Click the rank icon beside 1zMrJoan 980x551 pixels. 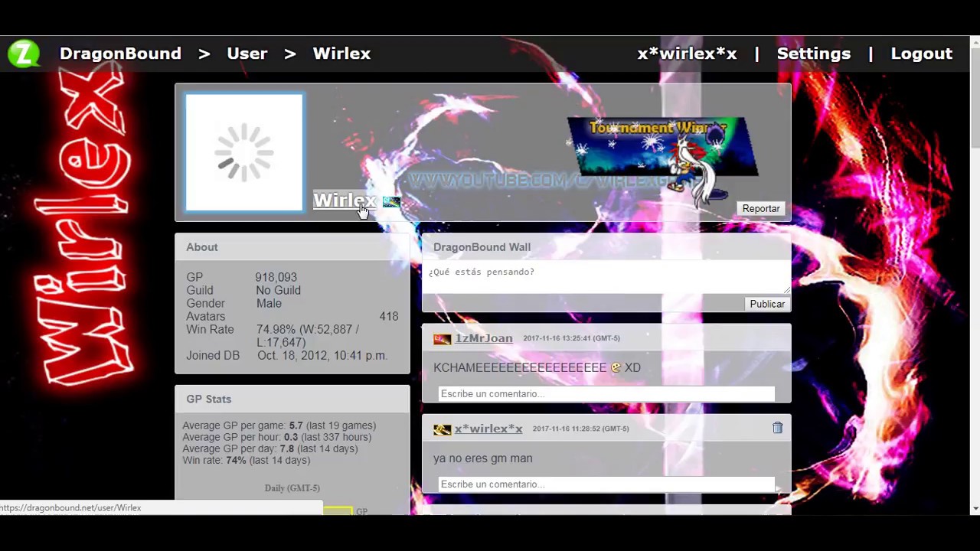(443, 339)
